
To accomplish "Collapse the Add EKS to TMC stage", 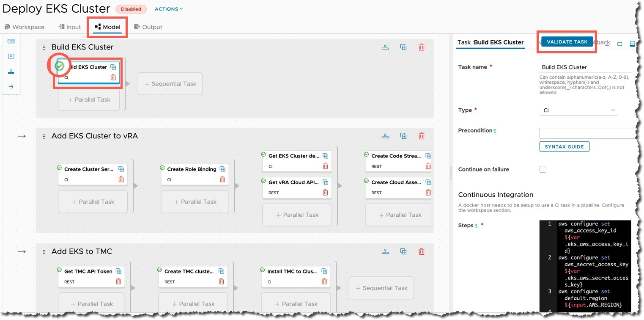I will [385, 251].
